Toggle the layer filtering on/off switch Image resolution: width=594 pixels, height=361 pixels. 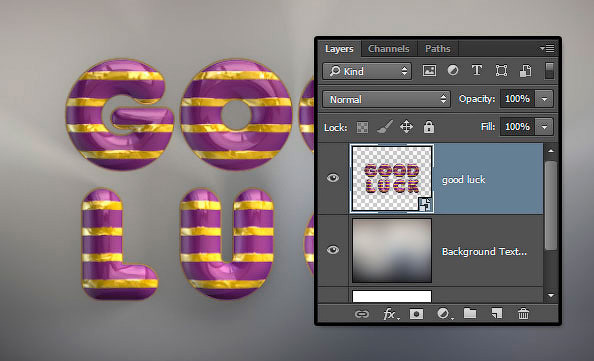coord(549,71)
